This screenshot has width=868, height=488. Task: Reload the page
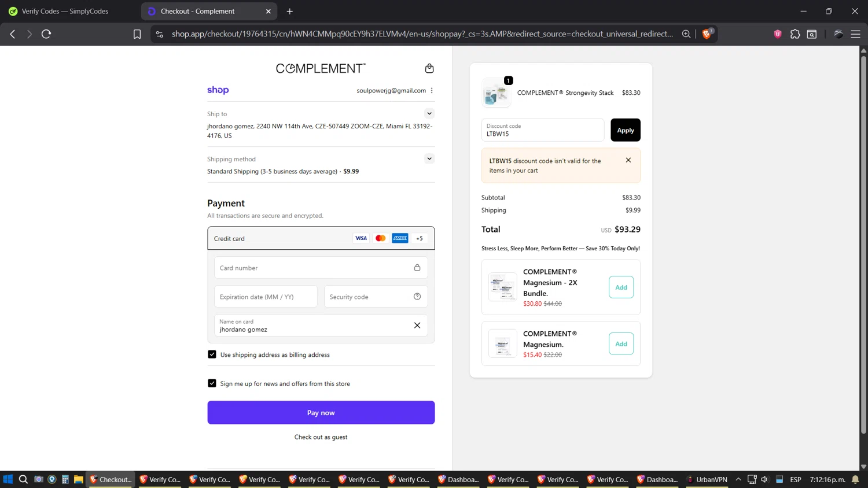click(46, 34)
